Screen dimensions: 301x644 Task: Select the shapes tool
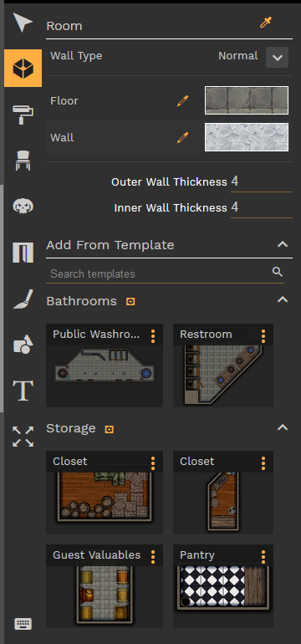23,345
